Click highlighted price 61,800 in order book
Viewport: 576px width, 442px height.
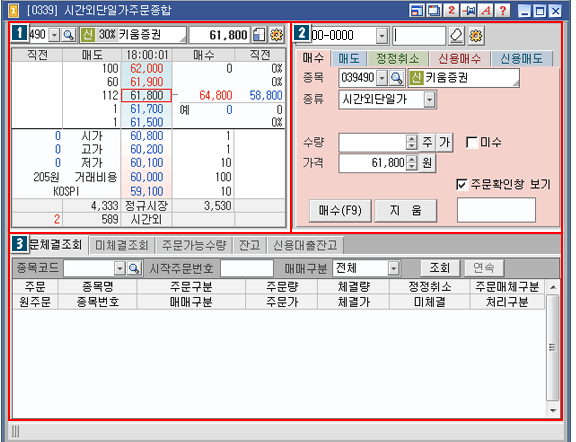tap(147, 96)
